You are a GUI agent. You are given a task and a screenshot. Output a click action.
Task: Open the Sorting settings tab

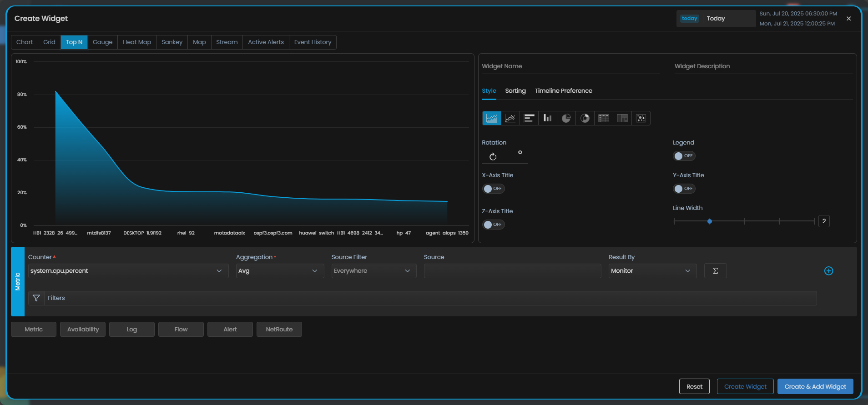pos(515,91)
